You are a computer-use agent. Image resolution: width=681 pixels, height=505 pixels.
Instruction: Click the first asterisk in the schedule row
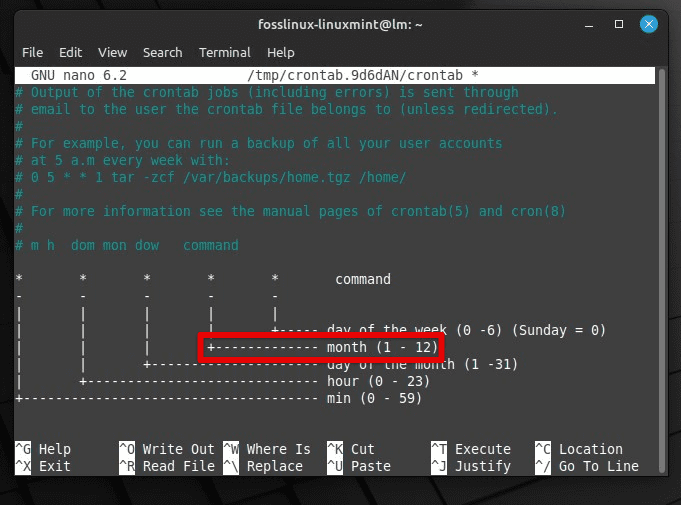pyautogui.click(x=19, y=278)
